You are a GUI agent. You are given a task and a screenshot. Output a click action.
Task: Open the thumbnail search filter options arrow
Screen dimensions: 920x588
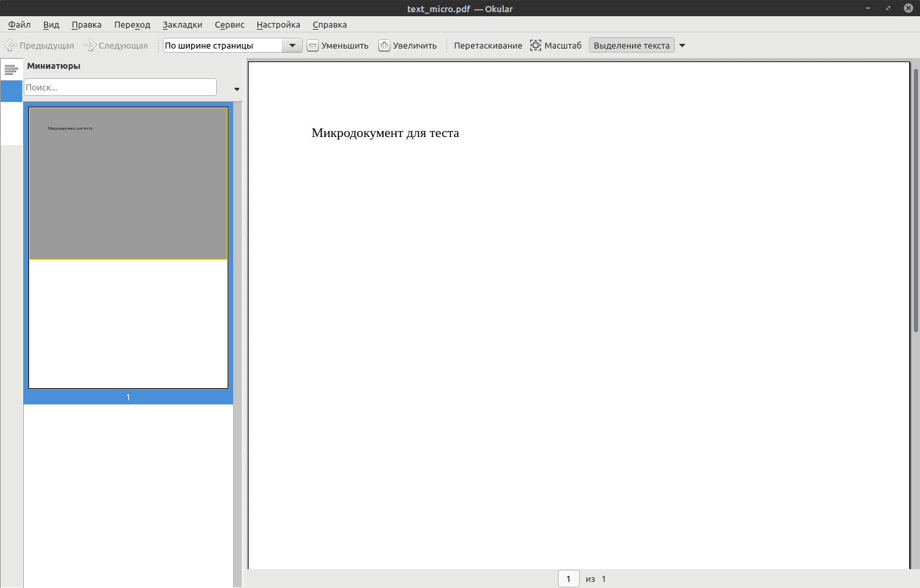tap(236, 89)
